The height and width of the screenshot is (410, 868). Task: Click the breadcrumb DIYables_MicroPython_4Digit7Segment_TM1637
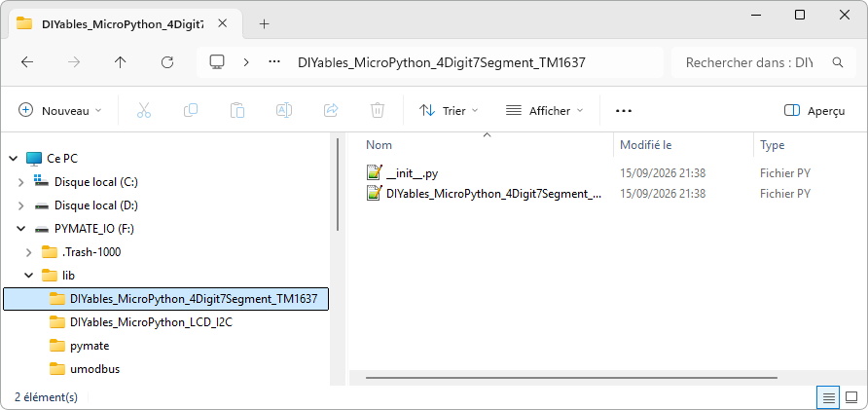(441, 62)
